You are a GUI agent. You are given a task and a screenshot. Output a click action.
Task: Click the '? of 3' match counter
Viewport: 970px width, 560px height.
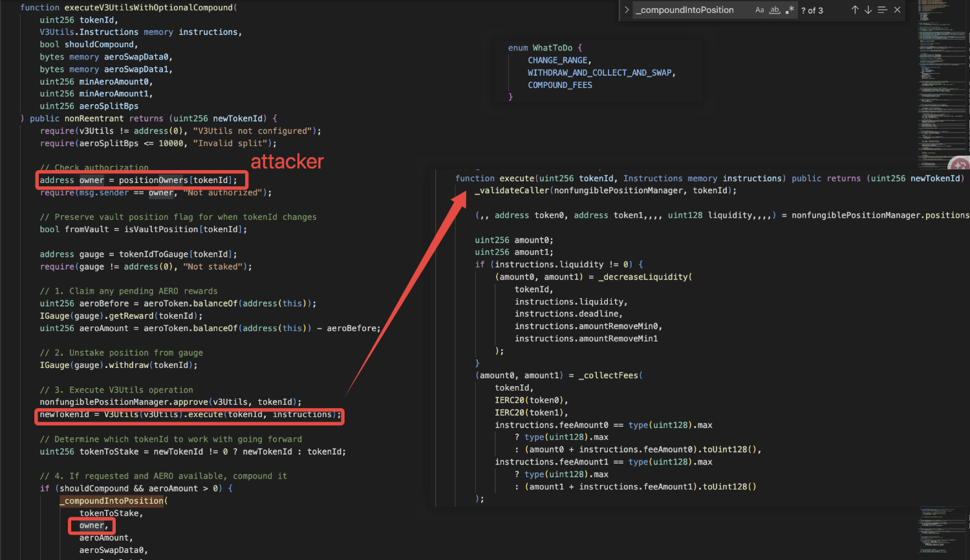click(x=812, y=10)
